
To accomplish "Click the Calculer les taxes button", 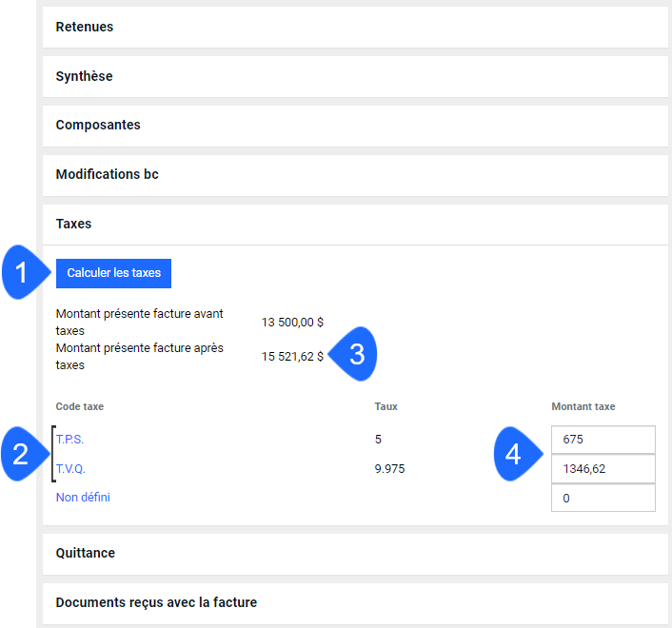I will tap(113, 273).
